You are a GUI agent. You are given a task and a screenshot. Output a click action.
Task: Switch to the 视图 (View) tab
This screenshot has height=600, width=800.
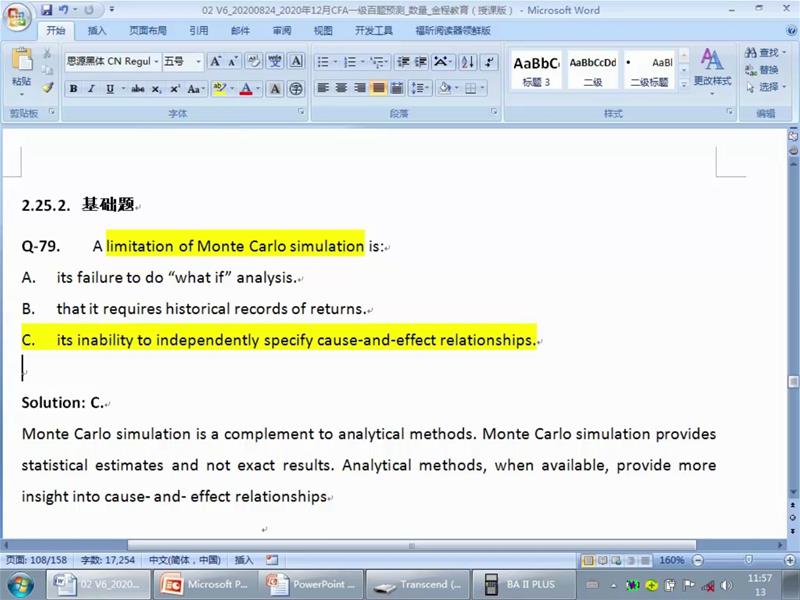323,31
